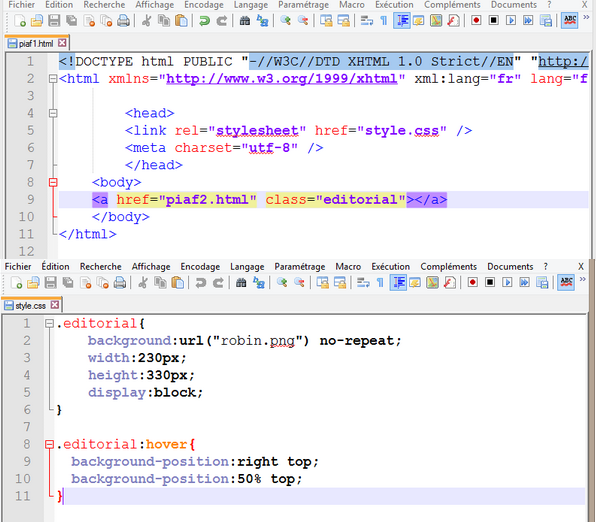Click Zoom out icon in piaf1.html window
The image size is (596, 522).
click(303, 21)
